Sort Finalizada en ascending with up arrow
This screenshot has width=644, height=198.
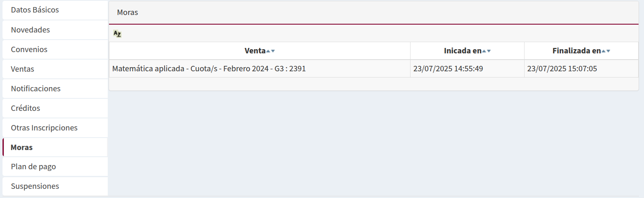click(603, 51)
